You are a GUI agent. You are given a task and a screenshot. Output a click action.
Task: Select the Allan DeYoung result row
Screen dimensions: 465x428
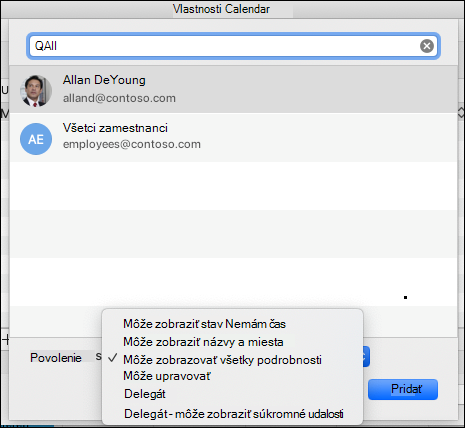[x=233, y=89]
